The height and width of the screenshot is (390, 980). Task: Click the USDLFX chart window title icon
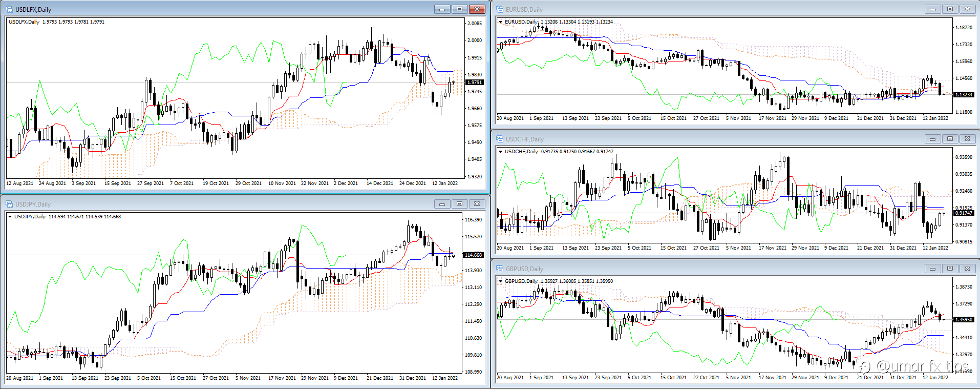pyautogui.click(x=9, y=9)
